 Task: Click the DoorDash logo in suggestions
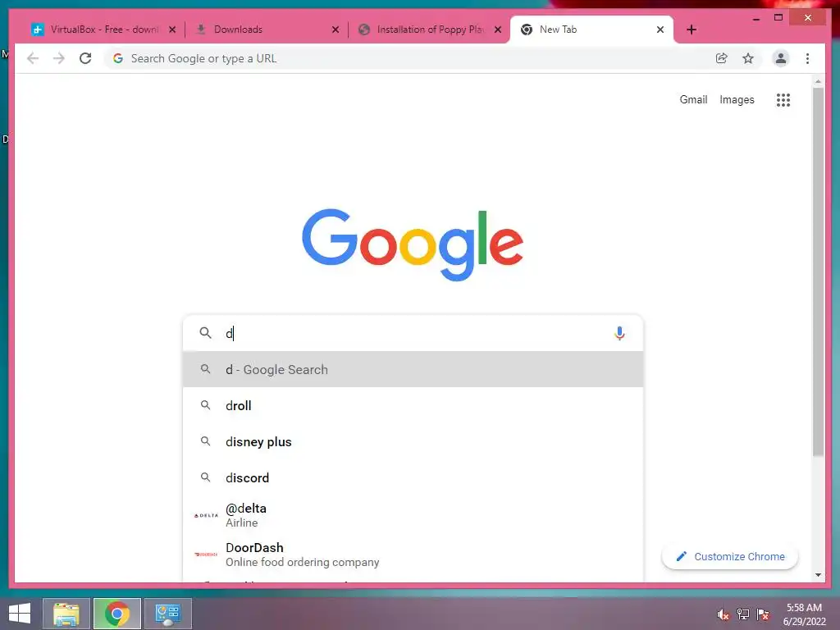[206, 555]
